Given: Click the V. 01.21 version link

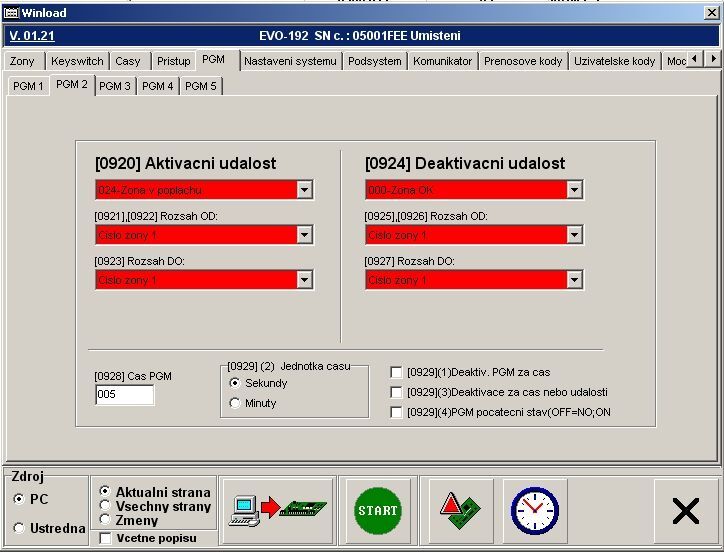Looking at the screenshot, I should [31, 36].
